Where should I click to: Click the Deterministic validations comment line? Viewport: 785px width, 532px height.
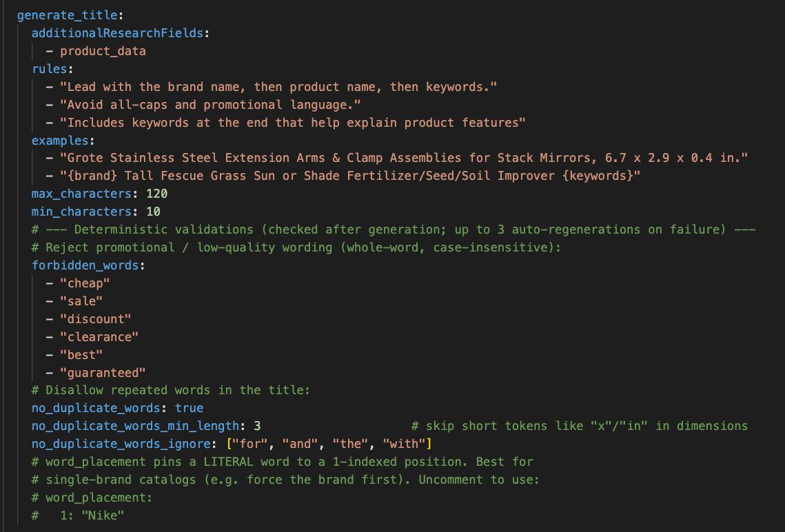[394, 230]
